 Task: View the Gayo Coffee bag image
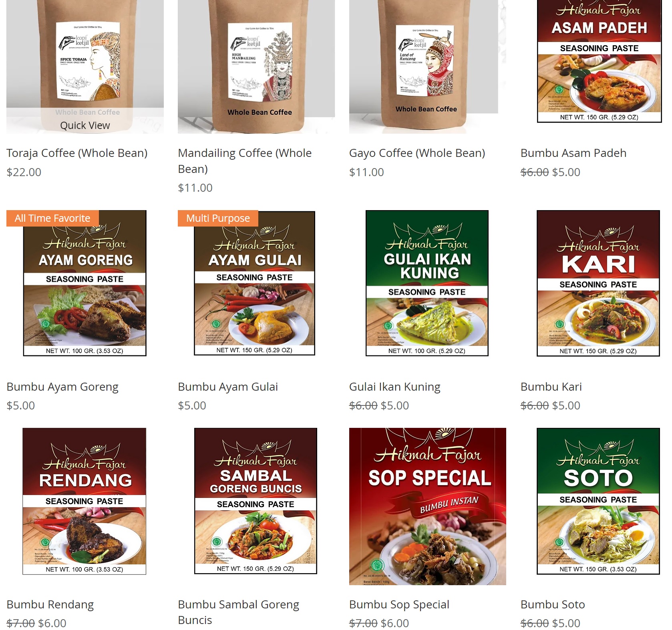pos(428,66)
